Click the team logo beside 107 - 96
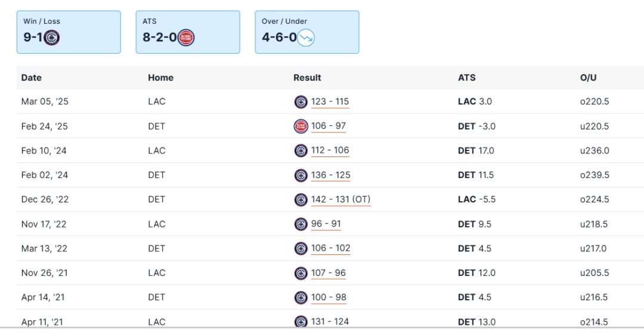Screen dimensions: 644x329 (301, 273)
